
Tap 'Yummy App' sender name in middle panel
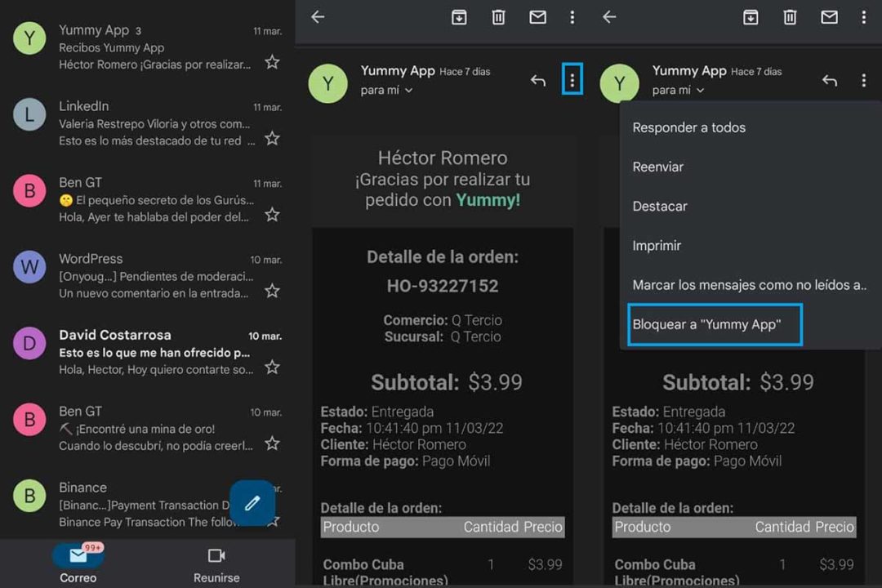pos(398,71)
